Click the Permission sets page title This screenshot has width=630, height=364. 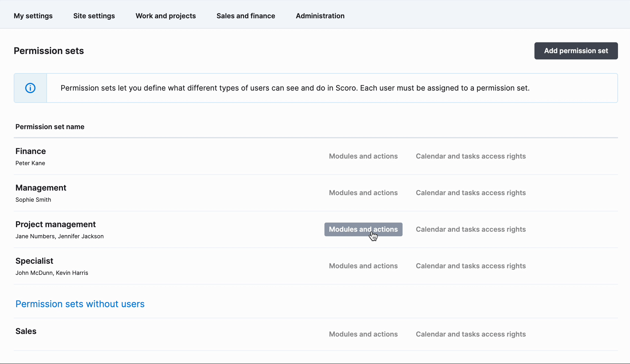click(49, 51)
